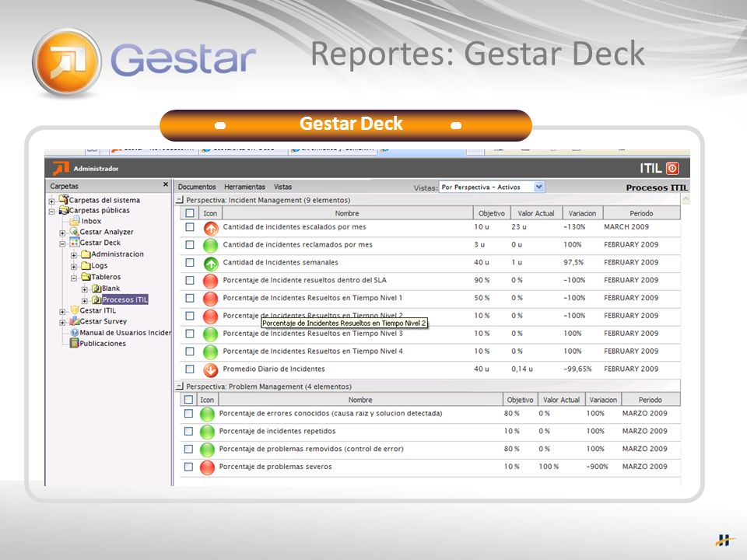Sort by Objetivo column in Incident Management

click(492, 213)
